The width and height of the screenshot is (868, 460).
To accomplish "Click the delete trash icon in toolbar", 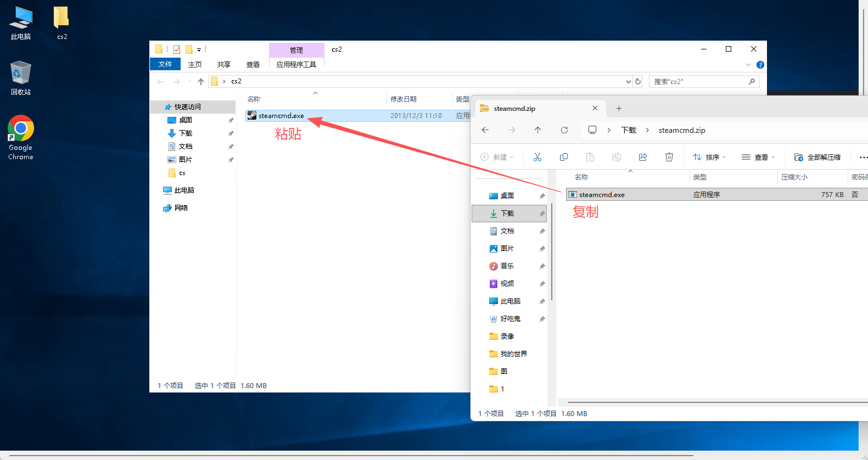I will 669,158.
